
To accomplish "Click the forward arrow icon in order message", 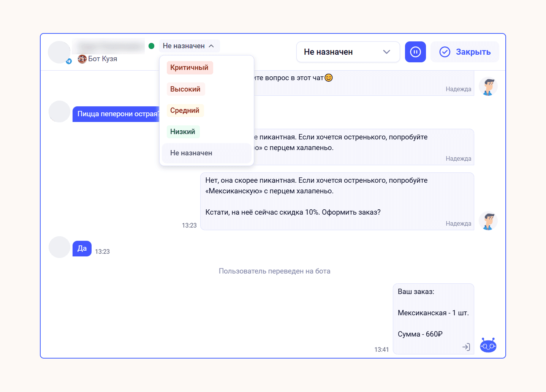I will (x=466, y=347).
